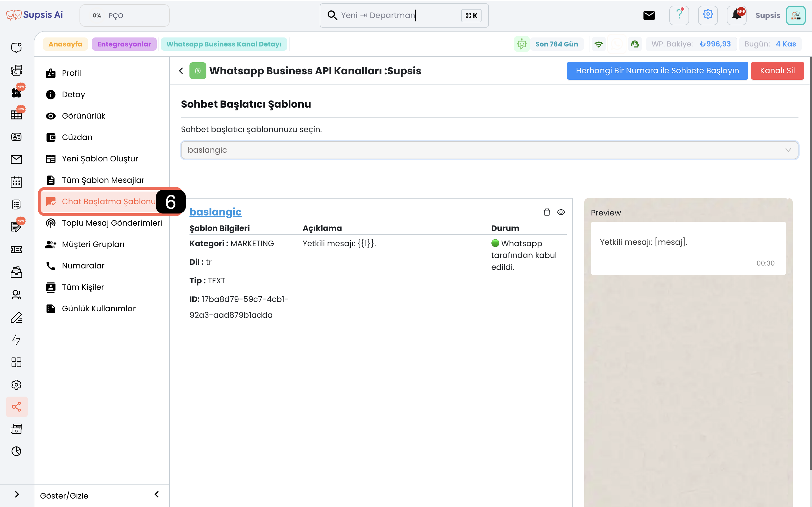Open the gear settings icon in top bar
Image resolution: width=812 pixels, height=507 pixels.
click(x=708, y=15)
